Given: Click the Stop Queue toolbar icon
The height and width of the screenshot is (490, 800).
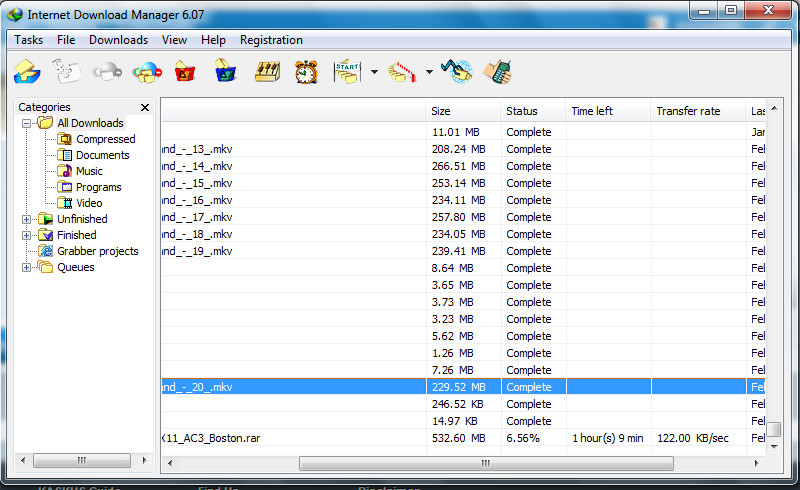Looking at the screenshot, I should coord(402,72).
